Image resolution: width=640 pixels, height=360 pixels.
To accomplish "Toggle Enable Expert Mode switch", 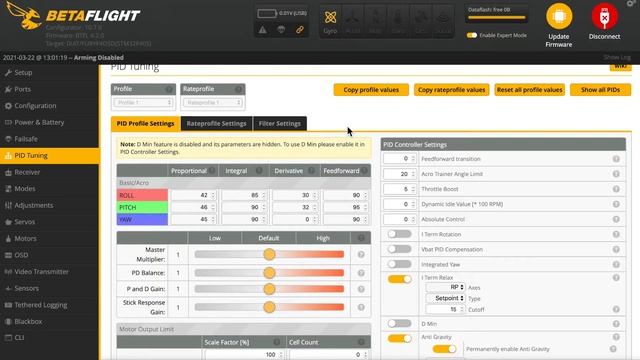I will [x=472, y=36].
